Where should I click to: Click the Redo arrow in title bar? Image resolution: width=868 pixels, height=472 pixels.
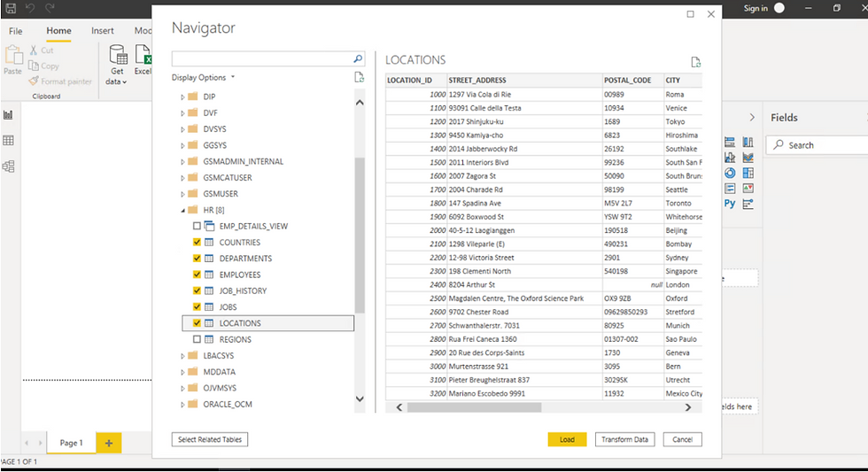pos(50,8)
